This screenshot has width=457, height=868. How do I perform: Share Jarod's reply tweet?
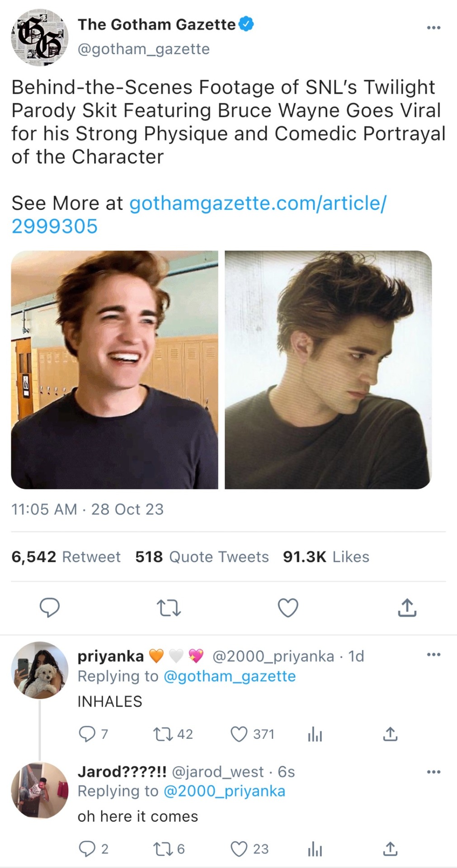390,849
